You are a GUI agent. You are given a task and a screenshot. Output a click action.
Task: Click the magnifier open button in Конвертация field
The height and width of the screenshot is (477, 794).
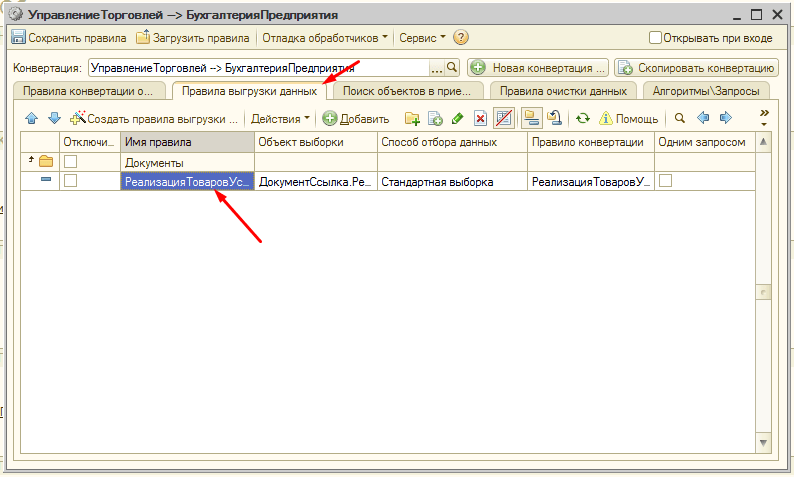pos(452,67)
